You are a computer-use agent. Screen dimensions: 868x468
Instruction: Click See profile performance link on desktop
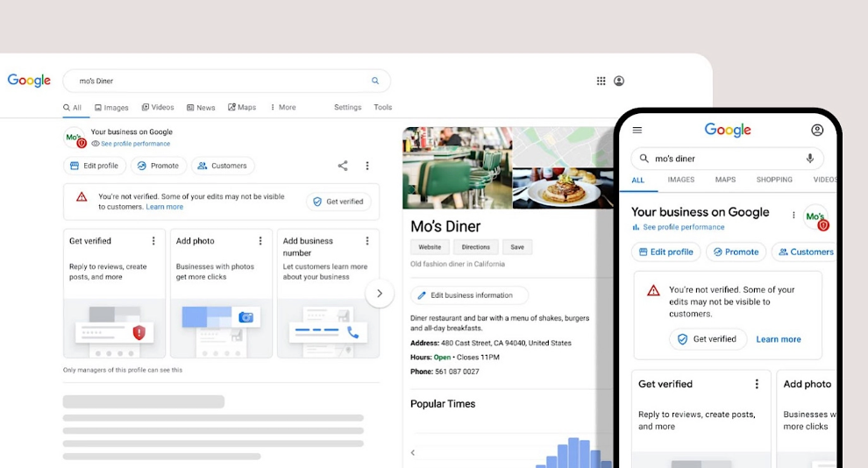click(131, 143)
